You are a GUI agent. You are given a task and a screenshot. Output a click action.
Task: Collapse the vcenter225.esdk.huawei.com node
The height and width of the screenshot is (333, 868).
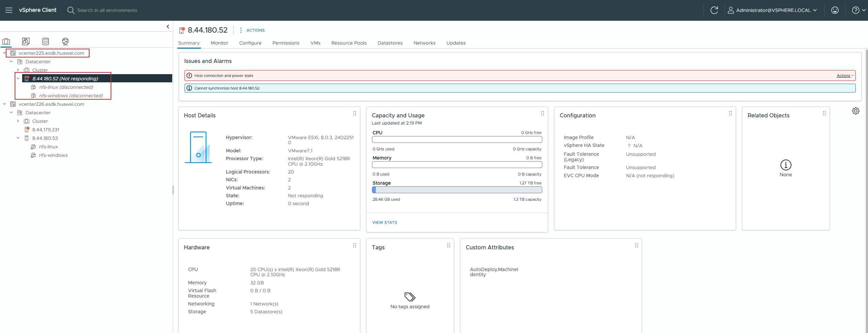tap(4, 53)
